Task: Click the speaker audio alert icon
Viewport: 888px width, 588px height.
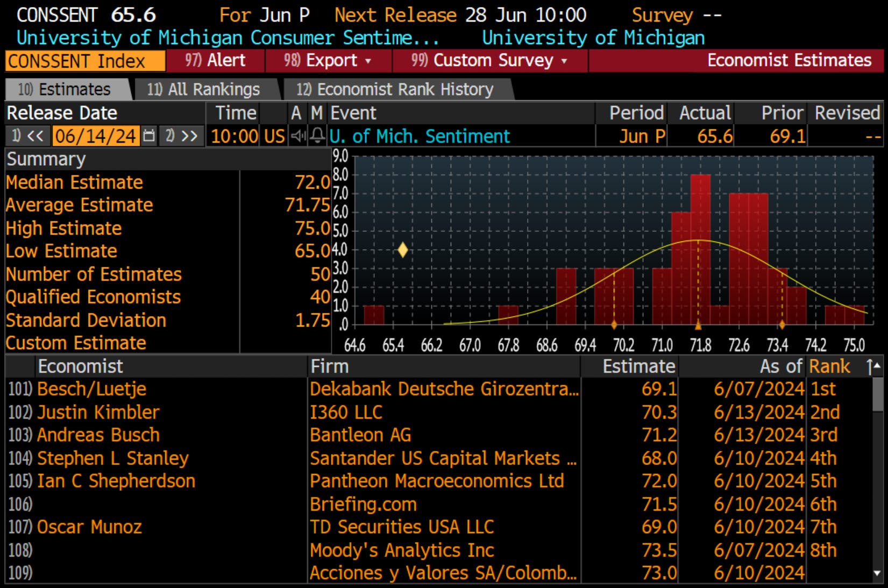Action: pos(297,136)
